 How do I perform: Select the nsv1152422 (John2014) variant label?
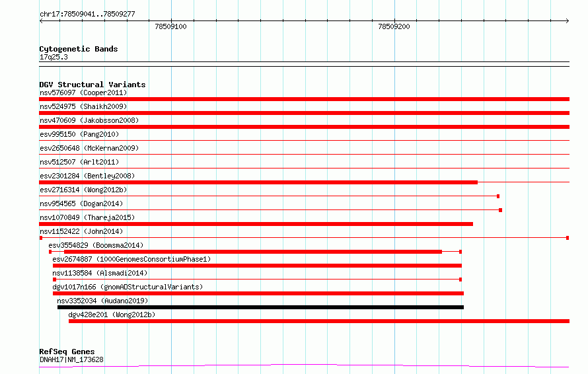click(x=81, y=231)
